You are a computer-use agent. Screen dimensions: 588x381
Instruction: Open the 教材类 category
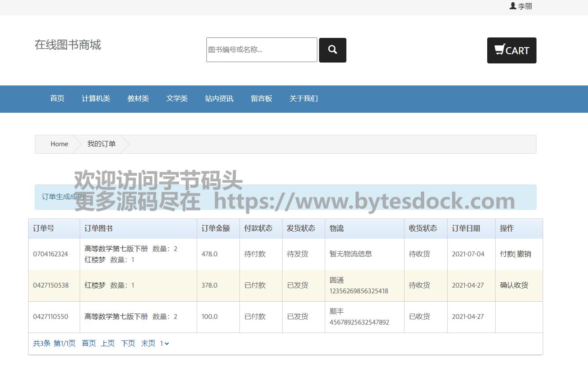coord(138,99)
